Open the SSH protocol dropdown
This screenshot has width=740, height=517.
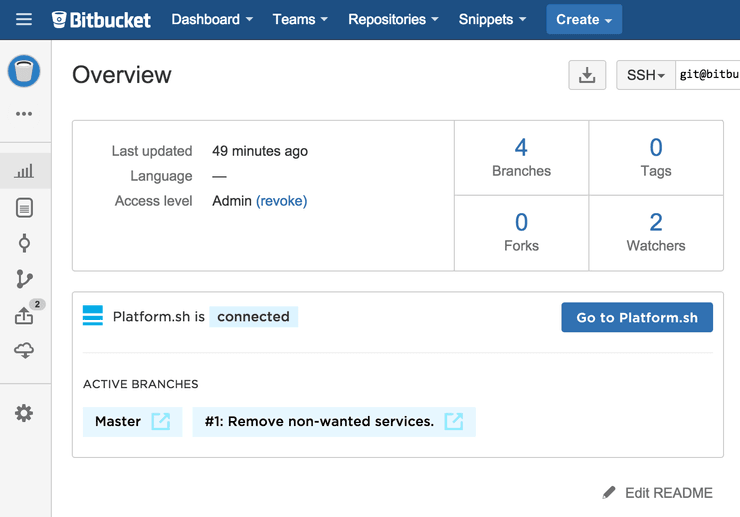pos(646,75)
